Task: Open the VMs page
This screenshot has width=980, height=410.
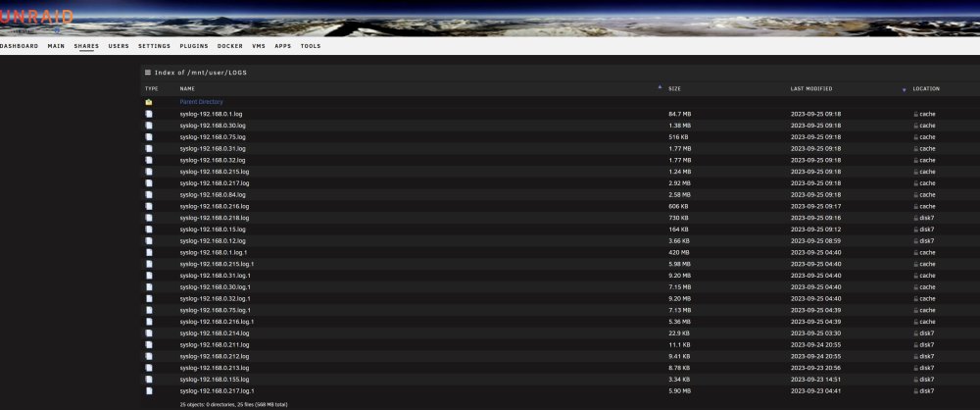Action: pyautogui.click(x=259, y=46)
